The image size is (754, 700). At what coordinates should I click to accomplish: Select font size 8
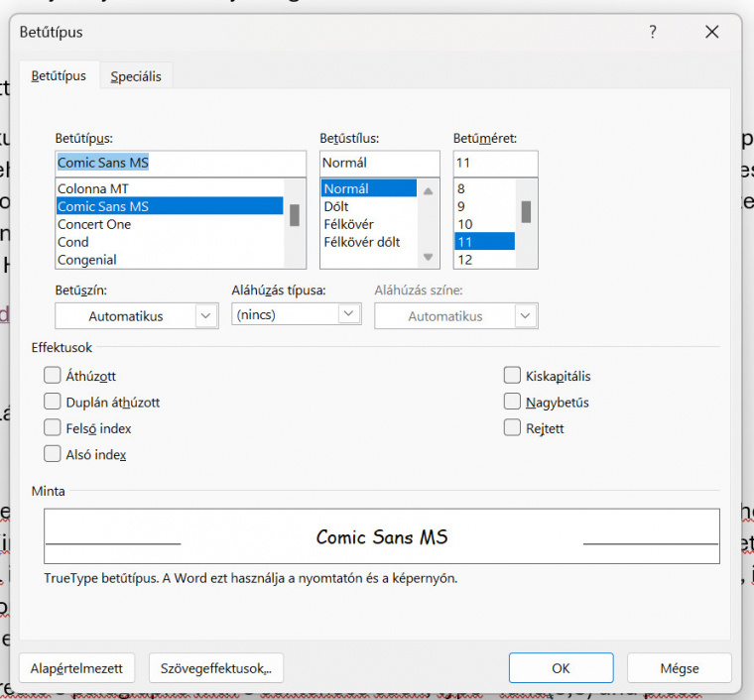(485, 188)
